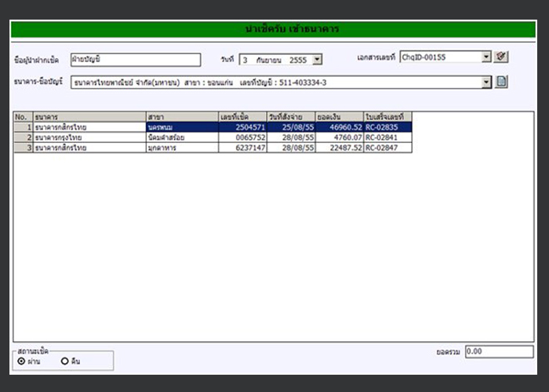Select the สาขา column header
The image size is (549, 392).
pyautogui.click(x=182, y=117)
